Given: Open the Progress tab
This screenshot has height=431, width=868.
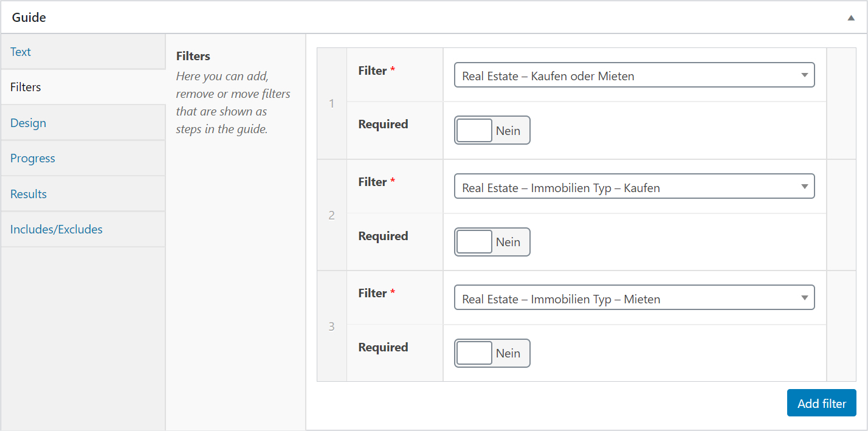Looking at the screenshot, I should point(83,158).
